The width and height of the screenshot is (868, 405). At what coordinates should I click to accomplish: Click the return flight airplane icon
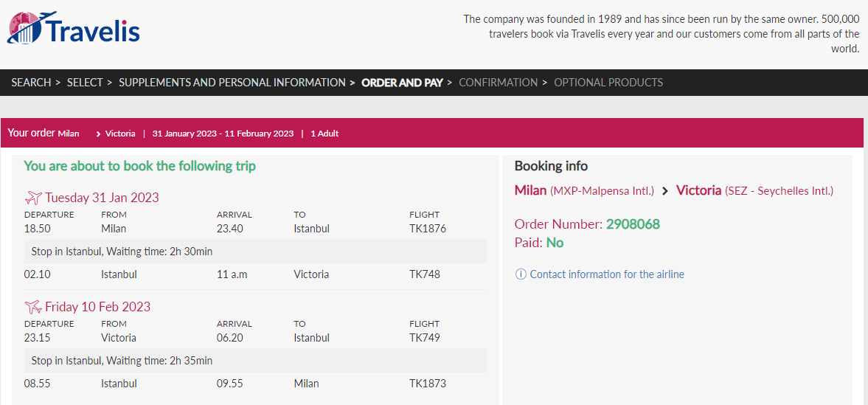tap(33, 306)
